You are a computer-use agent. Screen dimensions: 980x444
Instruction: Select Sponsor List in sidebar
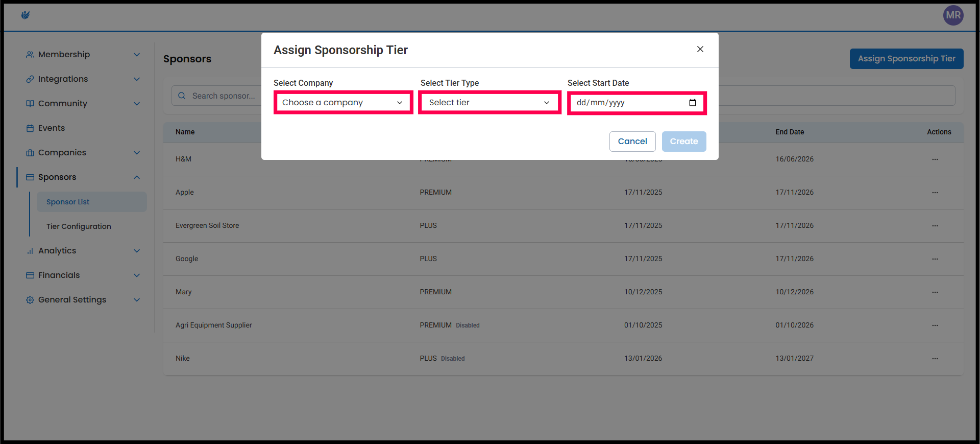(68, 202)
